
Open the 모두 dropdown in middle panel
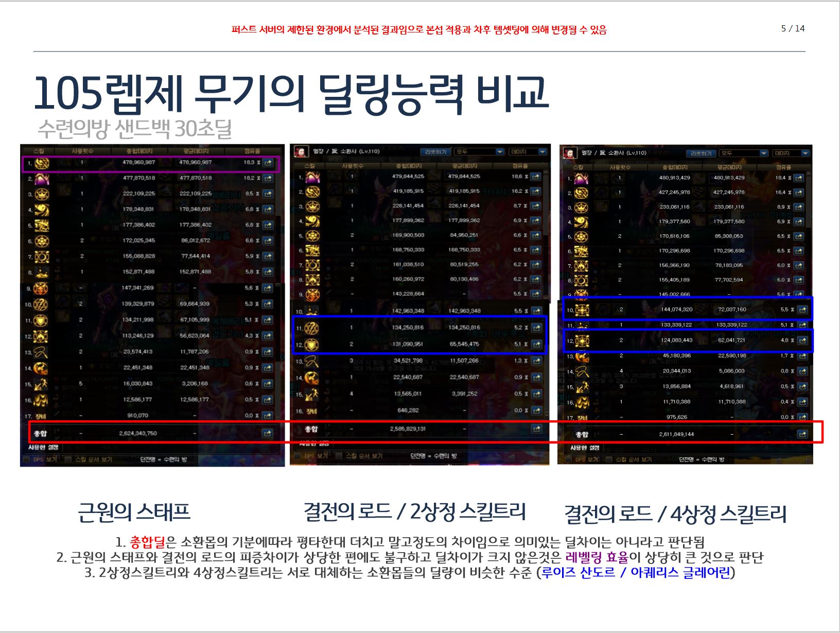480,152
